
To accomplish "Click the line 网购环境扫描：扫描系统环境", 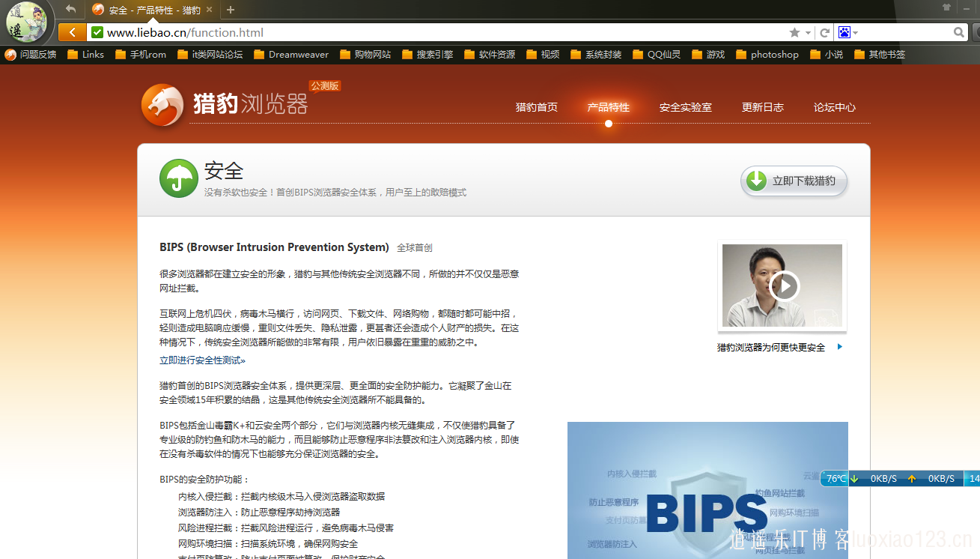I will 268,543.
